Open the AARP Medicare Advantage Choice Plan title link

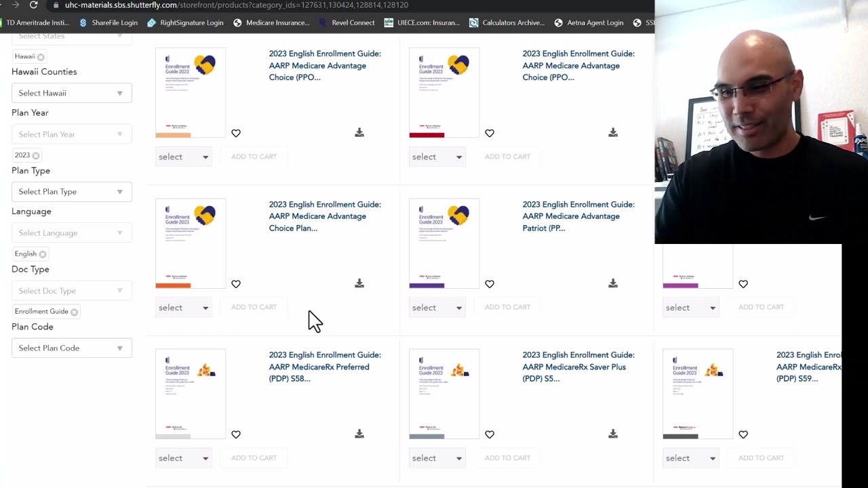click(325, 216)
